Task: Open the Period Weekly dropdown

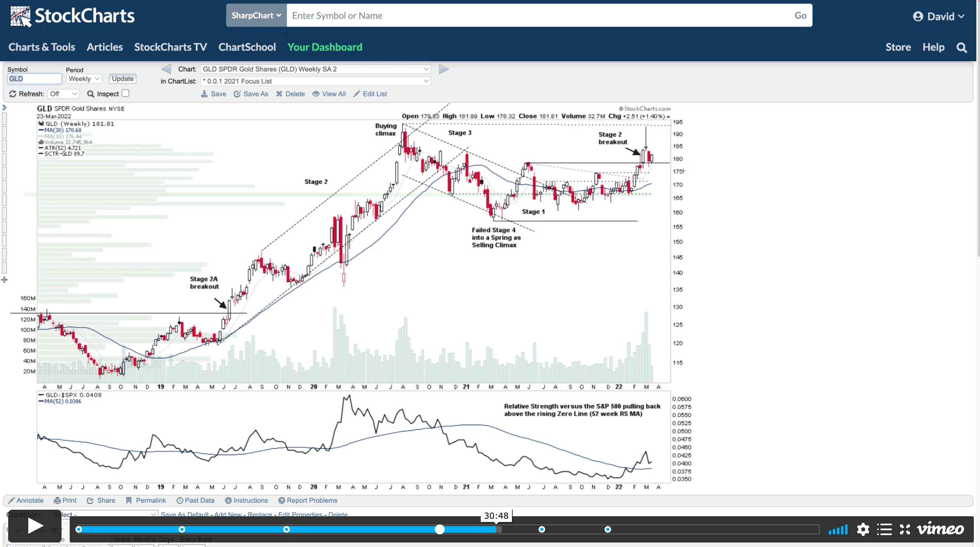Action: 84,79
